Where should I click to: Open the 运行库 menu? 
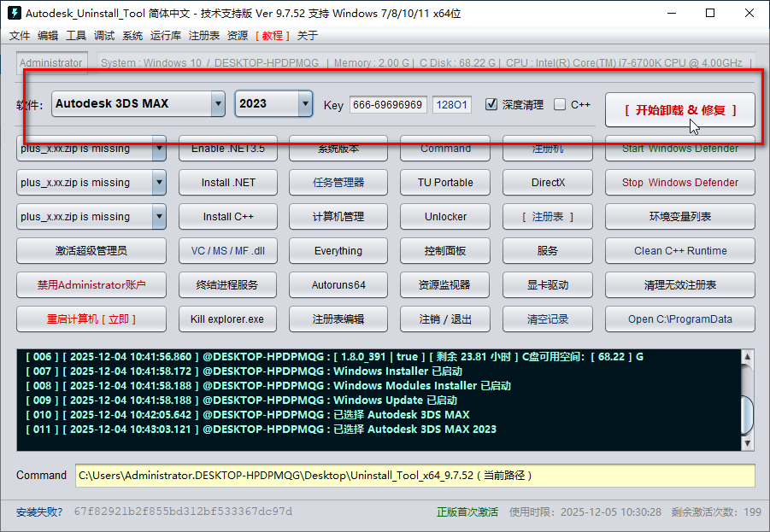pyautogui.click(x=166, y=35)
